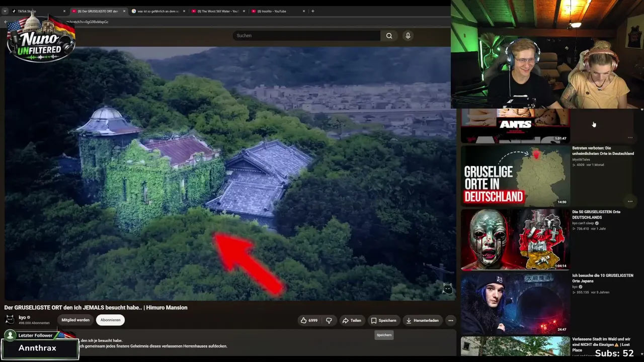This screenshot has height=362, width=644.
Task: Click the Mitglied werden button
Action: coord(75,320)
